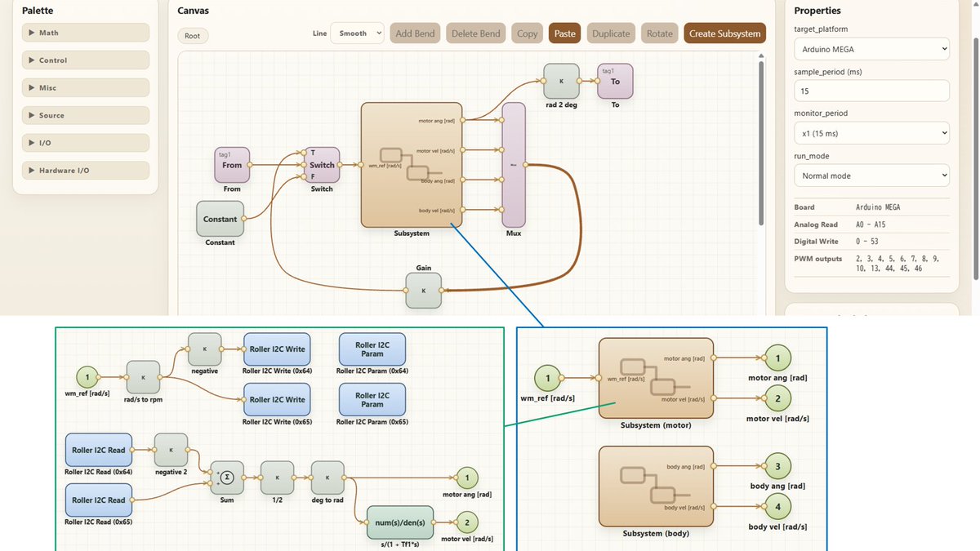The width and height of the screenshot is (980, 551).
Task: Select the wm_ref inport in the blue panel
Action: click(547, 379)
